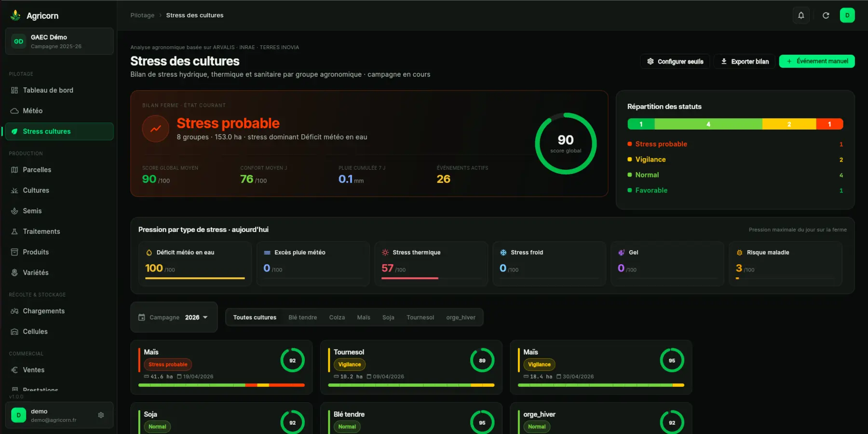The image size is (868, 434).
Task: Open the user avatar D menu
Action: pyautogui.click(x=847, y=15)
